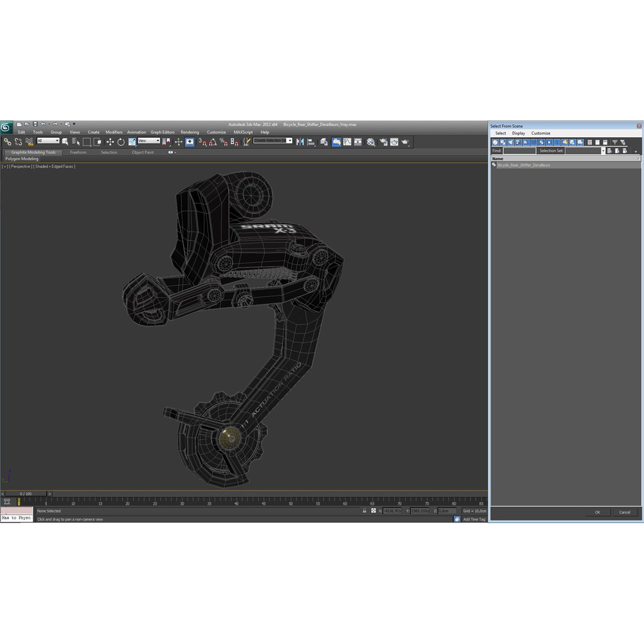The image size is (644, 644).
Task: Toggle Window/Crossing selection mode
Action: [x=97, y=142]
